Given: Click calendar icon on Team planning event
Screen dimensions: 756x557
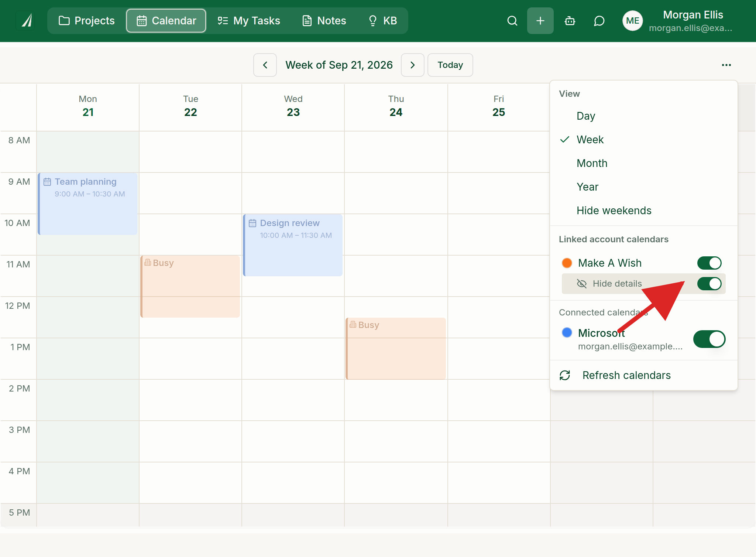Looking at the screenshot, I should point(47,182).
